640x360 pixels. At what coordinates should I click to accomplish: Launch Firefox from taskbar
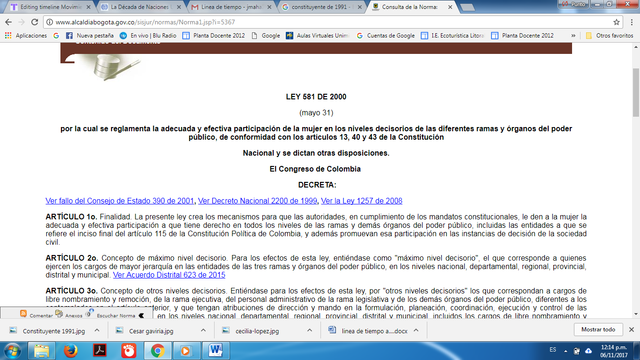70,351
